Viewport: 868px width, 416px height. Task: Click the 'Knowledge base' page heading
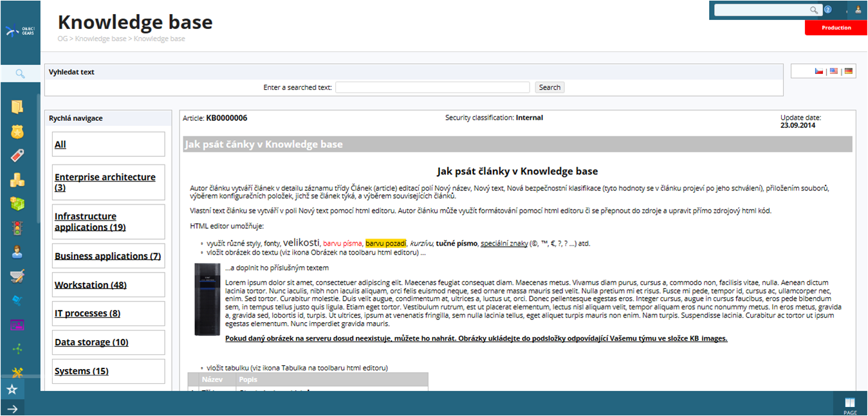click(135, 22)
